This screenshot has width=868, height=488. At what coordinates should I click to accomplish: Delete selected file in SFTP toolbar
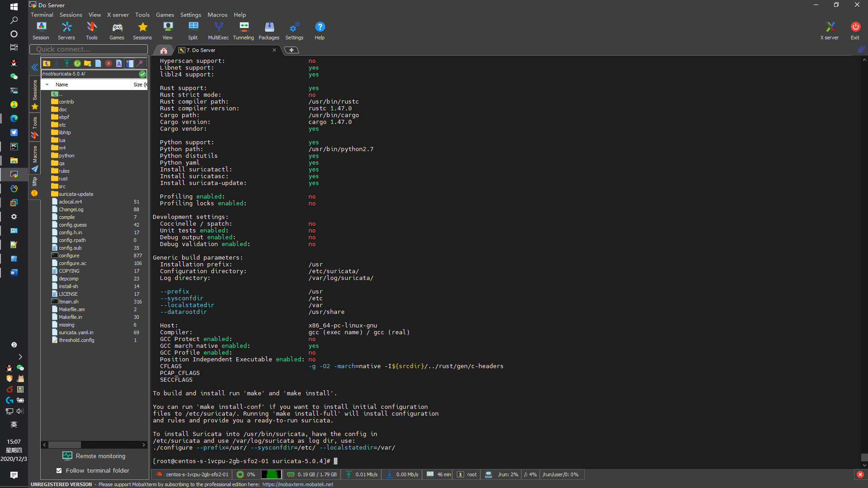[109, 63]
